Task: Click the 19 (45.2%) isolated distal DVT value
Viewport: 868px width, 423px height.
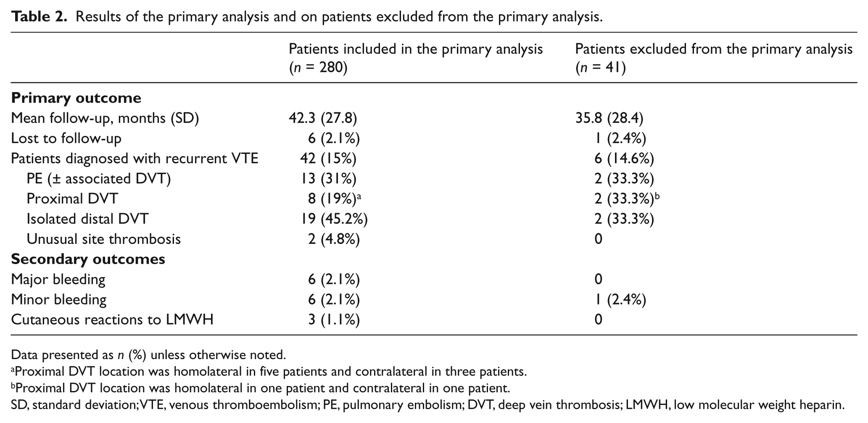Action: tap(334, 219)
